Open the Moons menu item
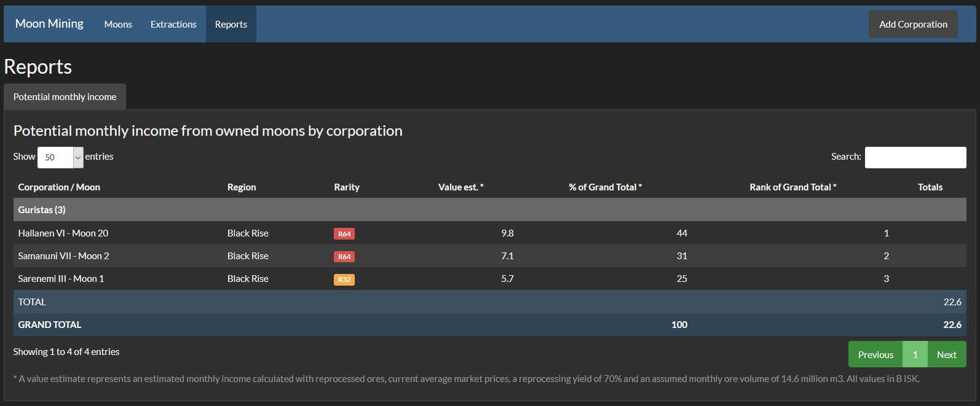The image size is (980, 406). tap(118, 25)
